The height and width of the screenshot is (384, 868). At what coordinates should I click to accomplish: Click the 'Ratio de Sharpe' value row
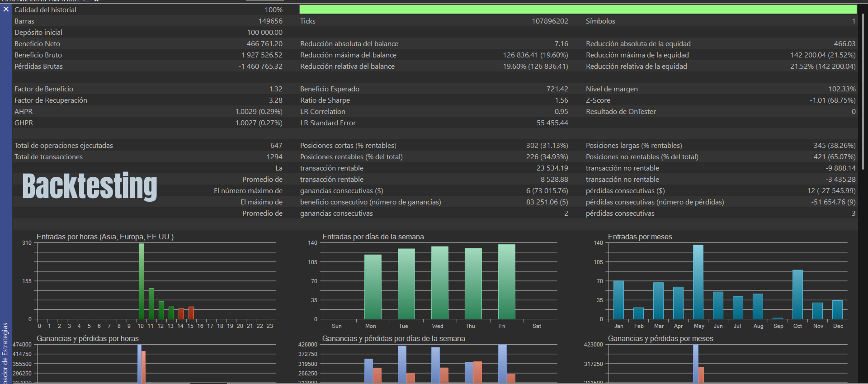click(325, 100)
